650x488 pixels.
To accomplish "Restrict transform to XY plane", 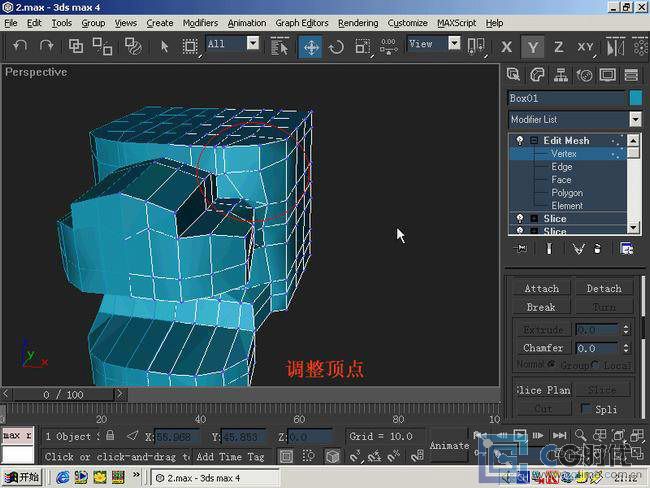I will [x=585, y=47].
